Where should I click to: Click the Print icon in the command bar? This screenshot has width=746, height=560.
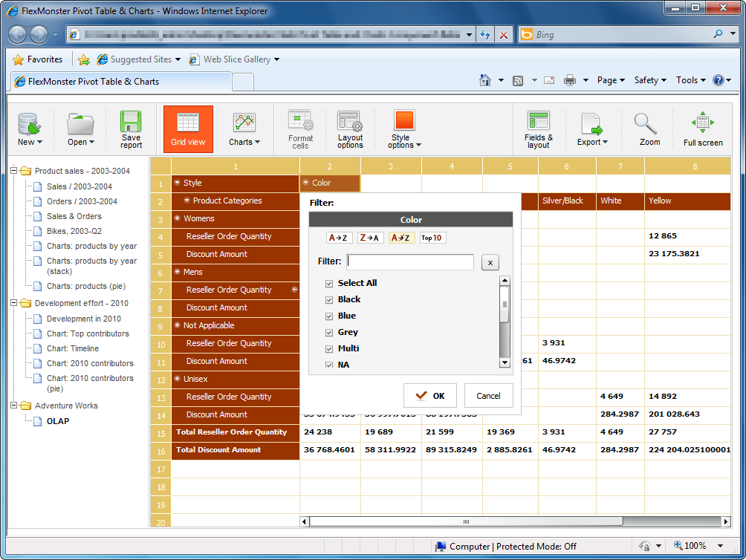coord(569,80)
